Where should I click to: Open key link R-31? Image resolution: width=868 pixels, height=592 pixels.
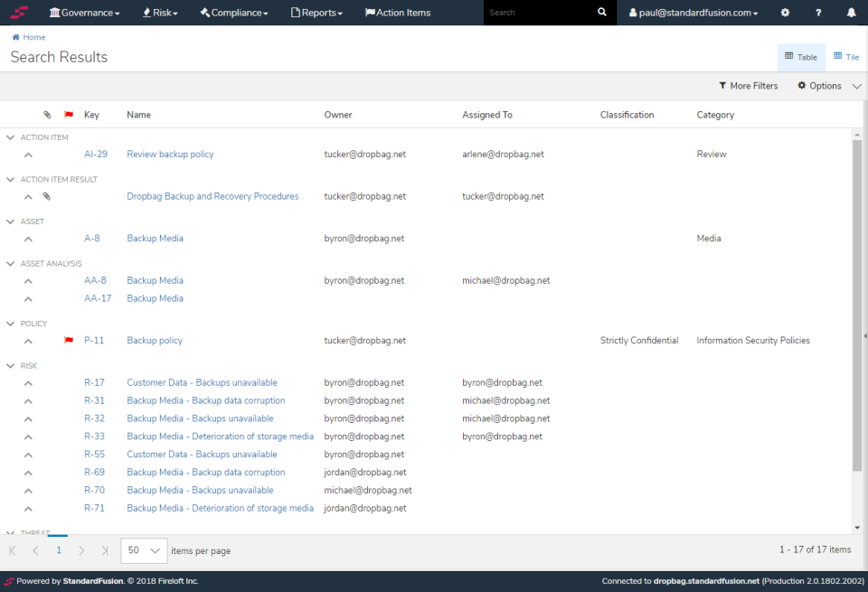[94, 400]
